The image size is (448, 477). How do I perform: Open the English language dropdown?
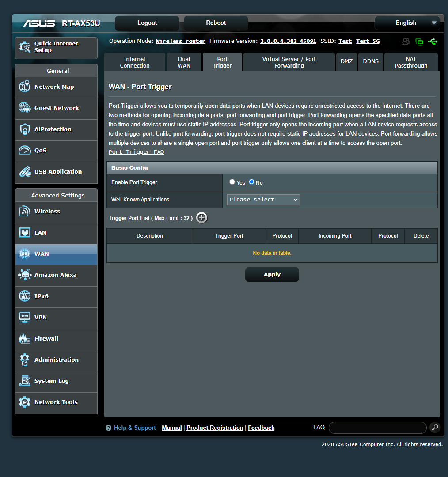[407, 23]
